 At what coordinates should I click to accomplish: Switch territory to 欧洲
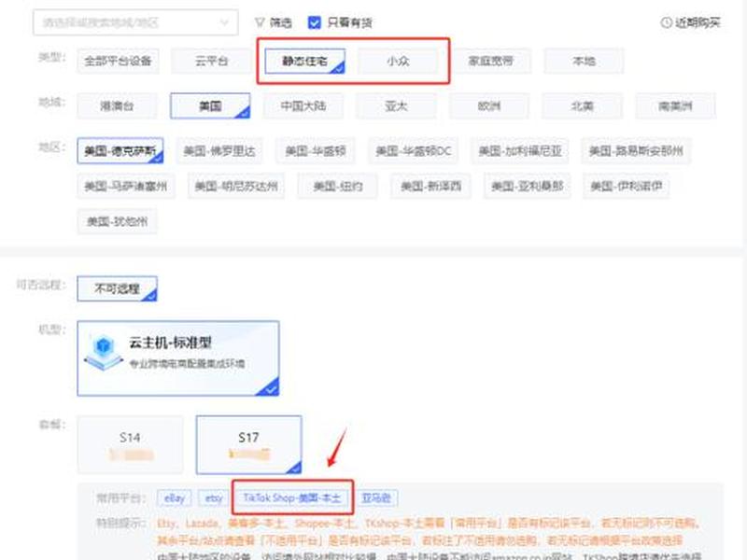[489, 105]
